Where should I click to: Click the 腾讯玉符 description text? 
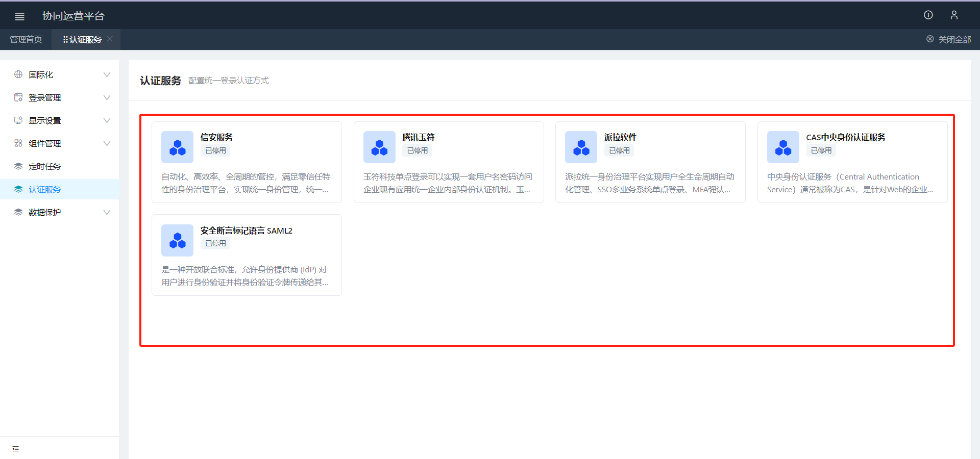click(x=448, y=183)
